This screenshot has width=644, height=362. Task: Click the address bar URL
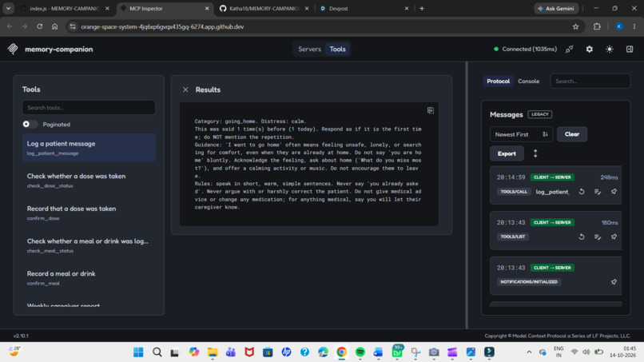pos(162,26)
